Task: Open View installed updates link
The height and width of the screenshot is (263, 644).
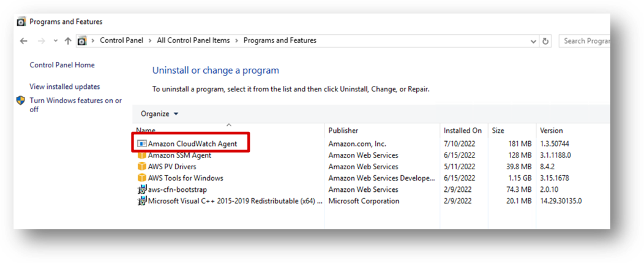Action: [65, 87]
